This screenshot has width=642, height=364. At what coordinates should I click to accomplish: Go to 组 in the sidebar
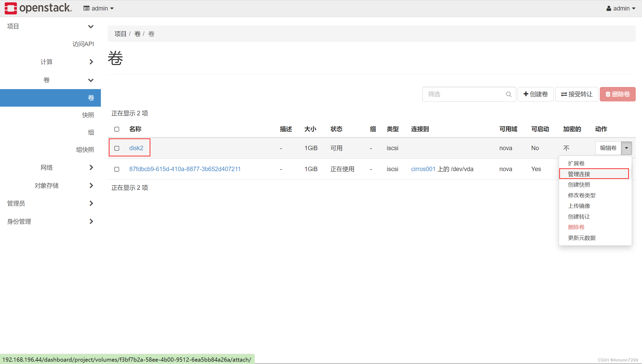91,132
